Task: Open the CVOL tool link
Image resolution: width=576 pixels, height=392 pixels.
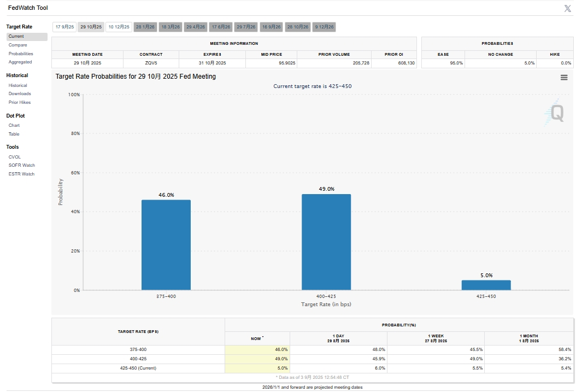Action: [15, 157]
